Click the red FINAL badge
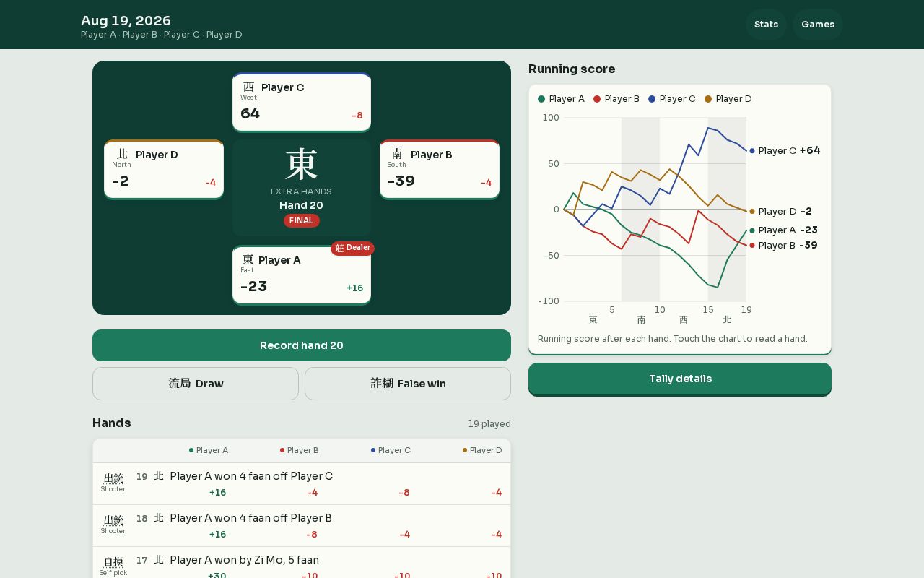The height and width of the screenshot is (578, 924). 302,220
